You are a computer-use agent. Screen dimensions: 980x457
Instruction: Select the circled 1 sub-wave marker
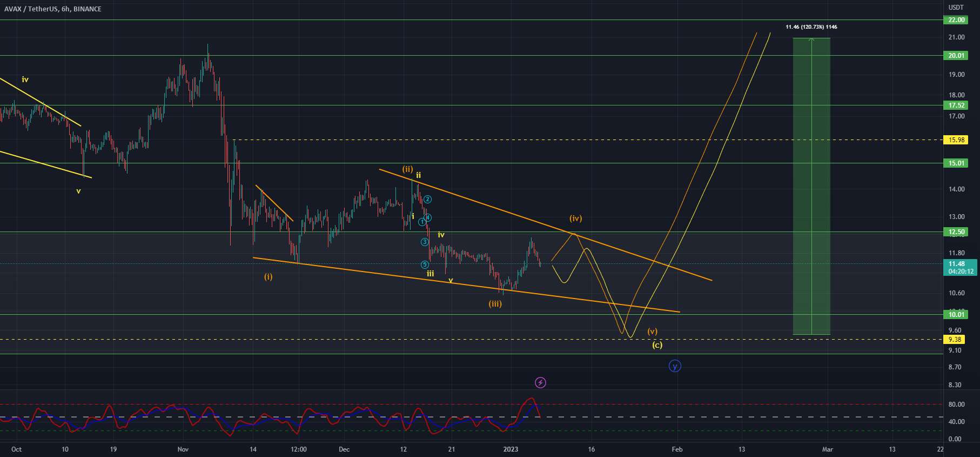click(422, 222)
